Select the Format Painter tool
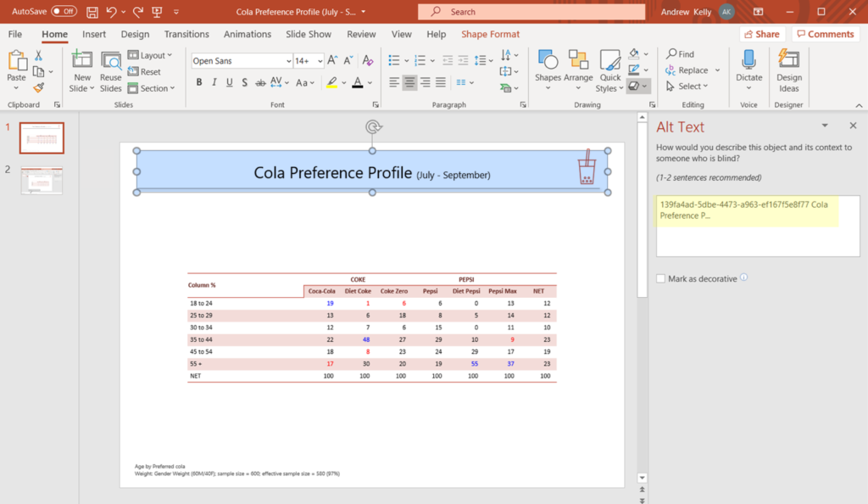The width and height of the screenshot is (868, 504). coord(39,87)
